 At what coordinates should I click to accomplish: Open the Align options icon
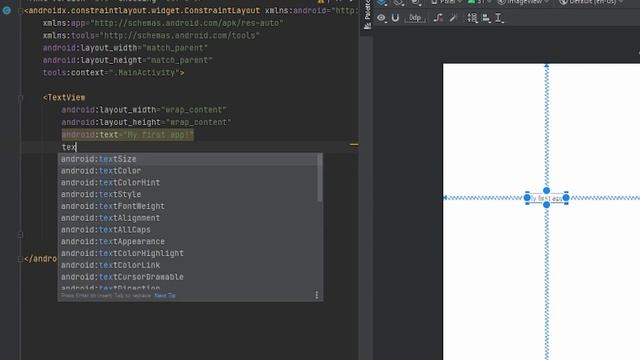[486, 18]
